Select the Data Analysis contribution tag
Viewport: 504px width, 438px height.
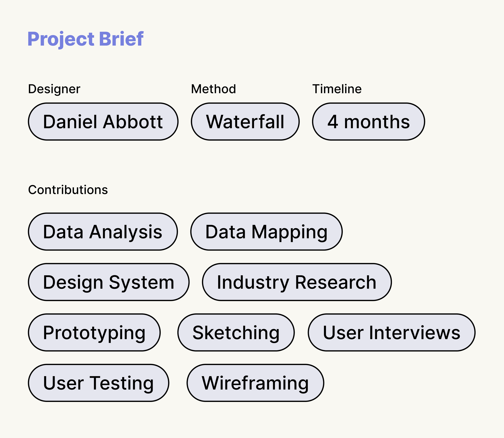coord(103,231)
